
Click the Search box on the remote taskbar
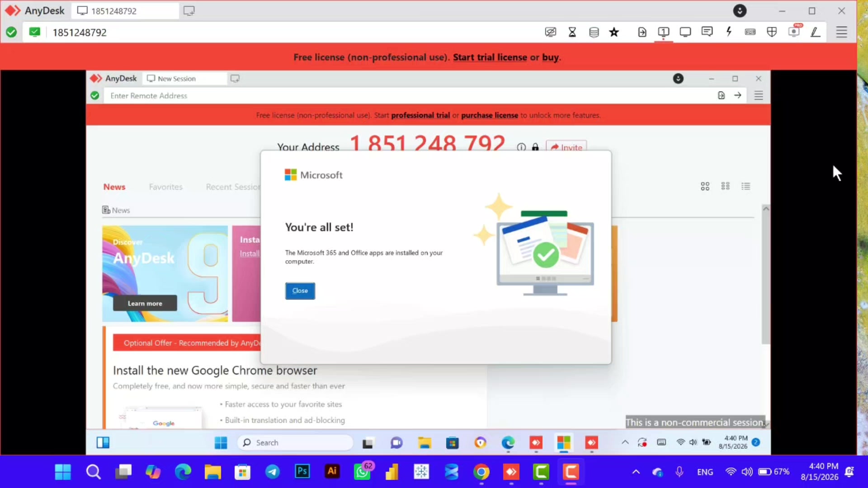coord(295,443)
